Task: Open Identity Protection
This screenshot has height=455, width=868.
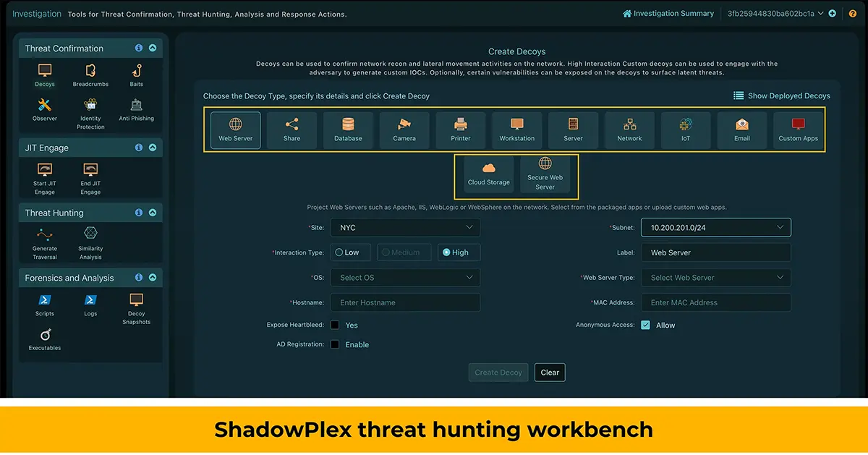Action: tap(90, 114)
